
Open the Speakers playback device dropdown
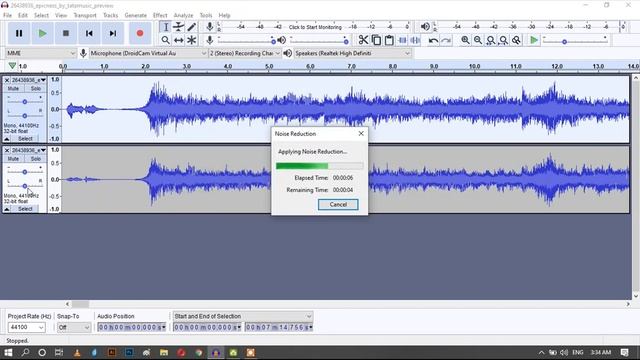click(353, 53)
